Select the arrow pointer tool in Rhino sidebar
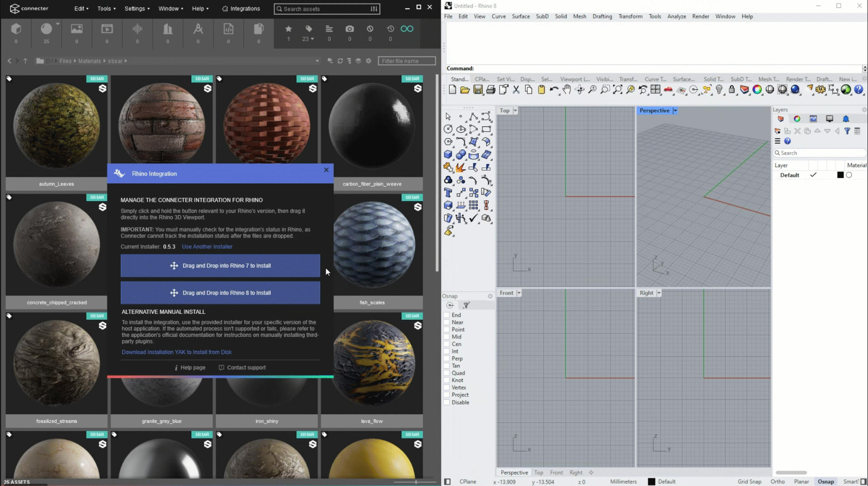Image resolution: width=868 pixels, height=486 pixels. pos(448,117)
